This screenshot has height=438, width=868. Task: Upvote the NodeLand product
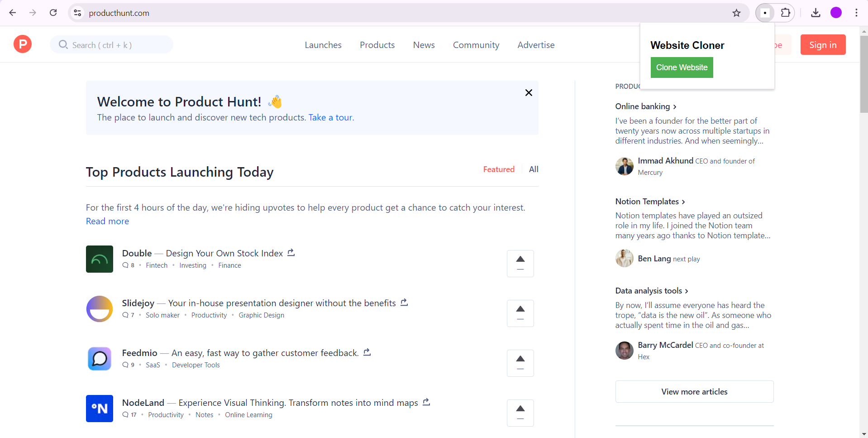click(x=520, y=413)
